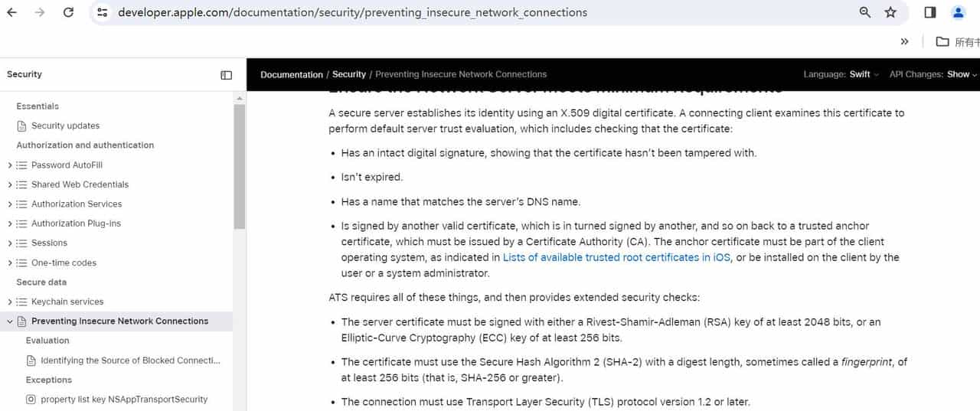Click the bookmarks overflow chevron
This screenshot has height=411, width=980.
click(905, 42)
